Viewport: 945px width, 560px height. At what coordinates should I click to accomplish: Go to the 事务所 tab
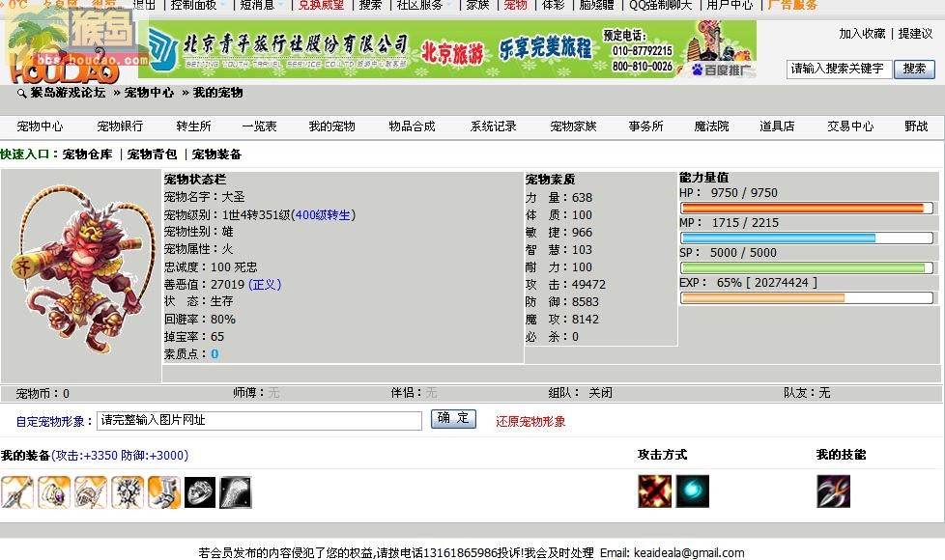646,126
